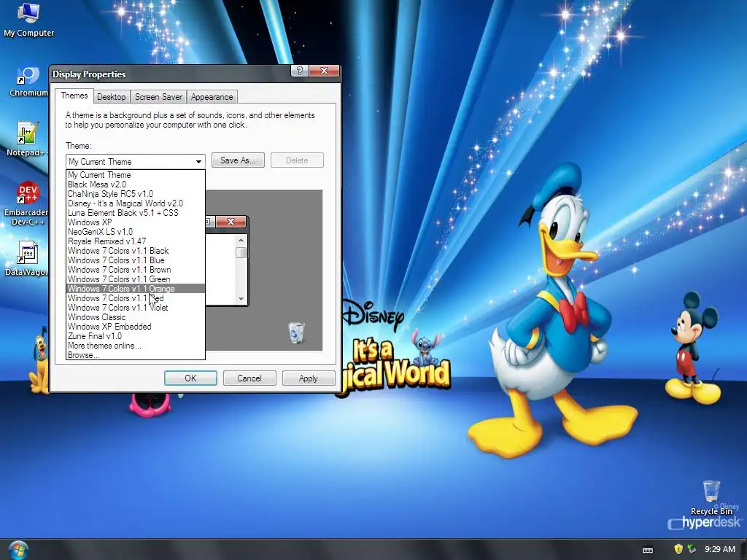Image resolution: width=747 pixels, height=560 pixels.
Task: Select My Current Theme in the list
Action: [x=135, y=175]
